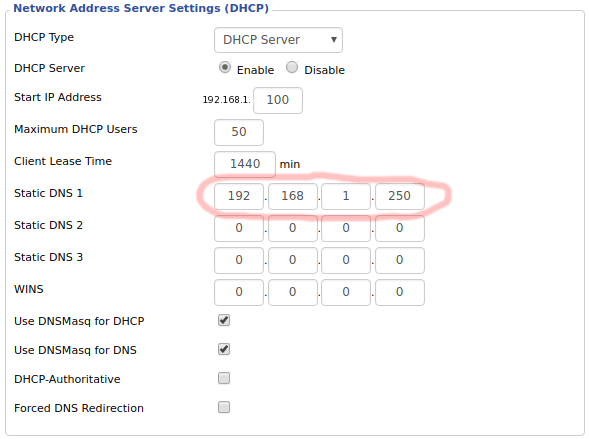Click the 'Use DNSMasq for DHCP' label
Viewport: 589px width, 439px height.
[79, 321]
